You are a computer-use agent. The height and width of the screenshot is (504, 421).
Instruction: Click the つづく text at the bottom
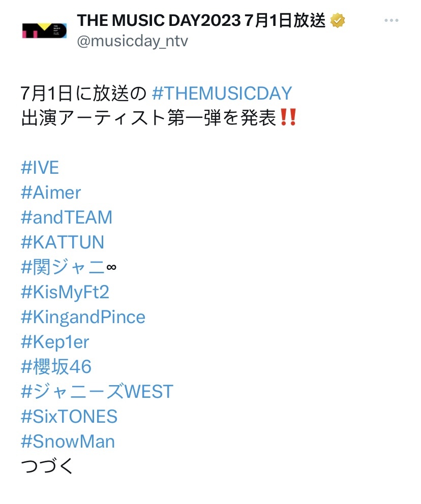(47, 466)
